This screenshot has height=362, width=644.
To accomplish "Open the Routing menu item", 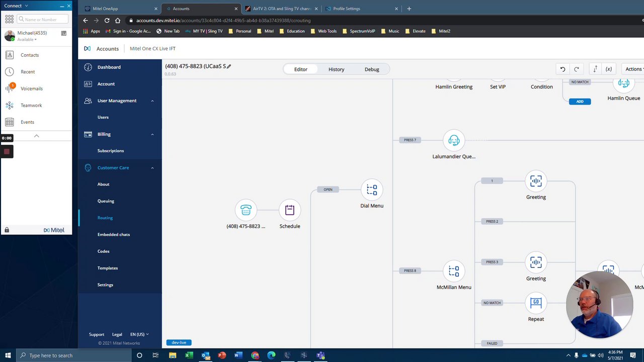I will click(x=105, y=218).
